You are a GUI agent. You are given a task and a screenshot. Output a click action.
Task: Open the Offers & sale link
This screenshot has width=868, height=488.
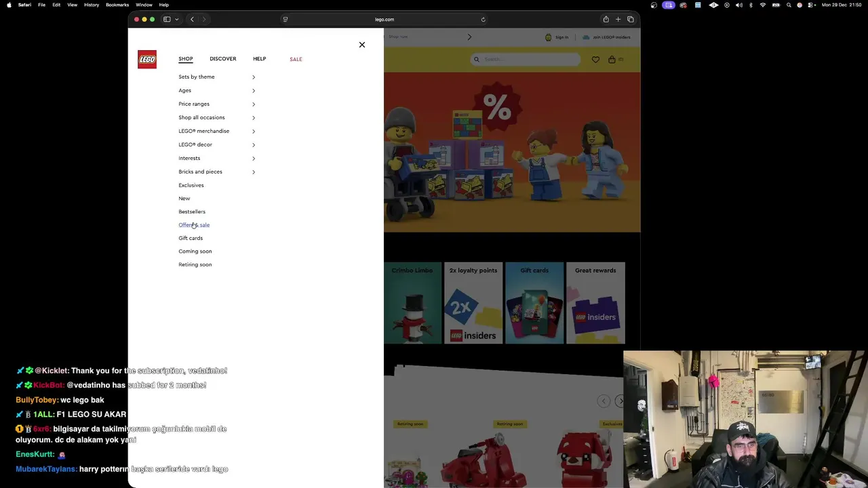point(194,225)
